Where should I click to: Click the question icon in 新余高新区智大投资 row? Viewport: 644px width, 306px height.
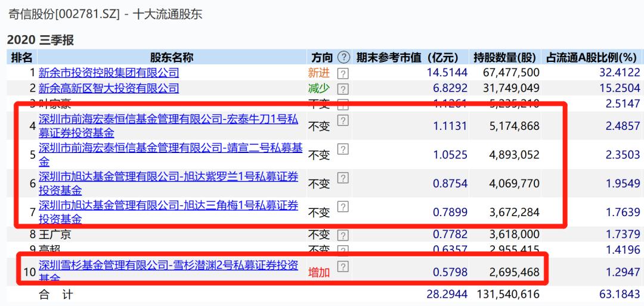[x=343, y=89]
